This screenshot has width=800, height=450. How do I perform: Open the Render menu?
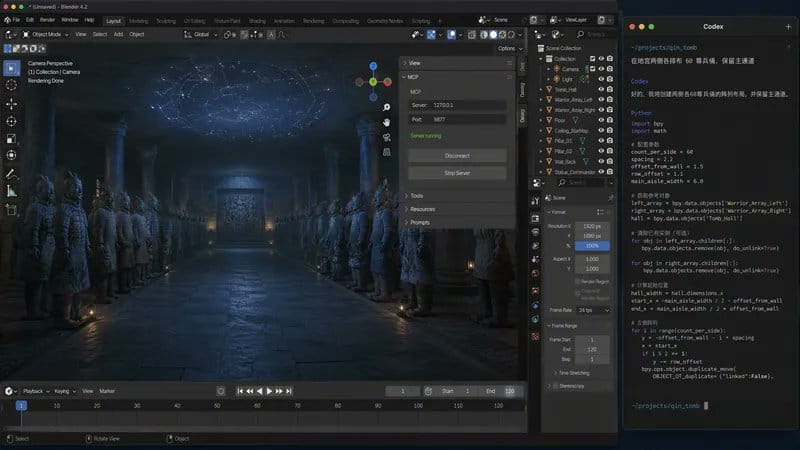click(x=47, y=20)
